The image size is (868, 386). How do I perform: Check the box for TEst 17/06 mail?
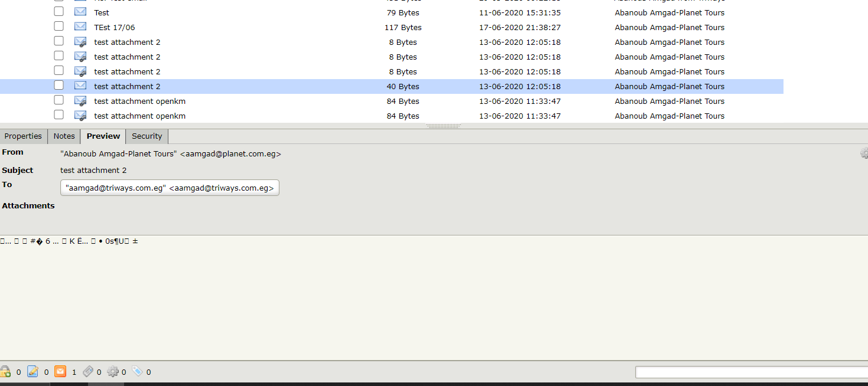(x=58, y=27)
